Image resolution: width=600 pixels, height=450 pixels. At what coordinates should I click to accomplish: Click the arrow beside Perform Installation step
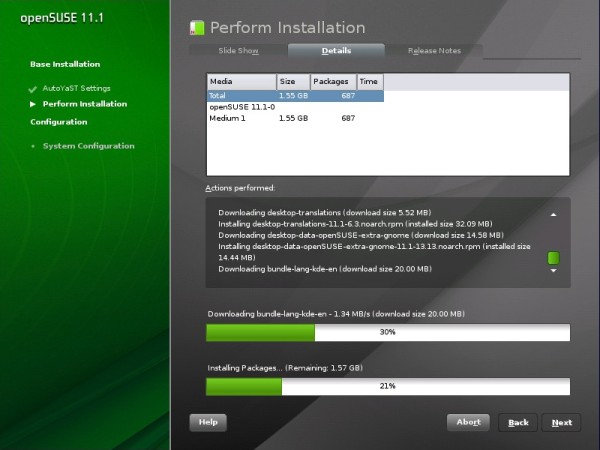point(33,104)
